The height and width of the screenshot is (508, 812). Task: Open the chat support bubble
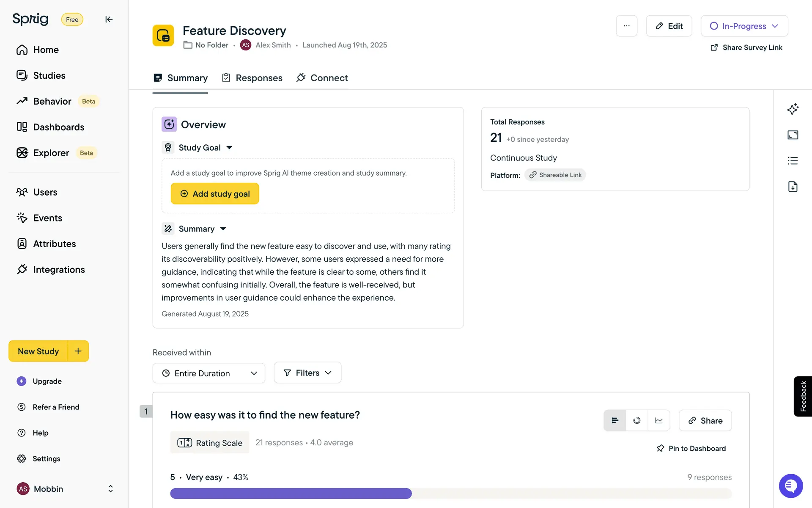point(790,486)
